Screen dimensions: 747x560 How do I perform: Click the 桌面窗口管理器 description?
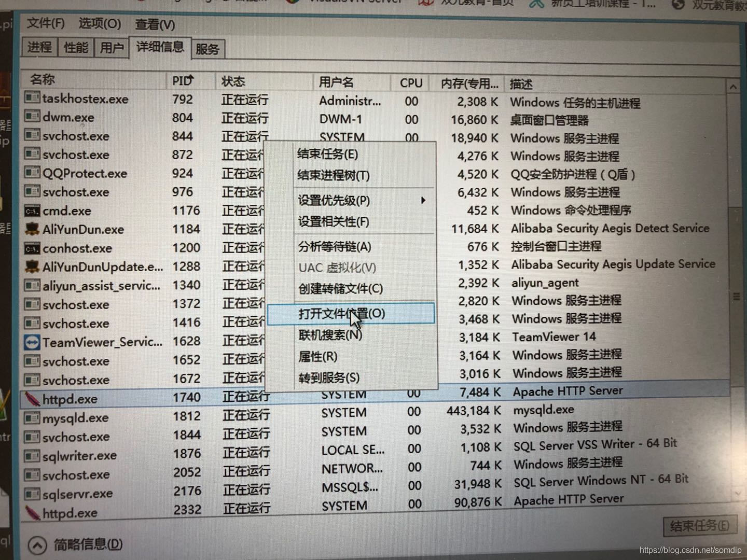(x=549, y=120)
